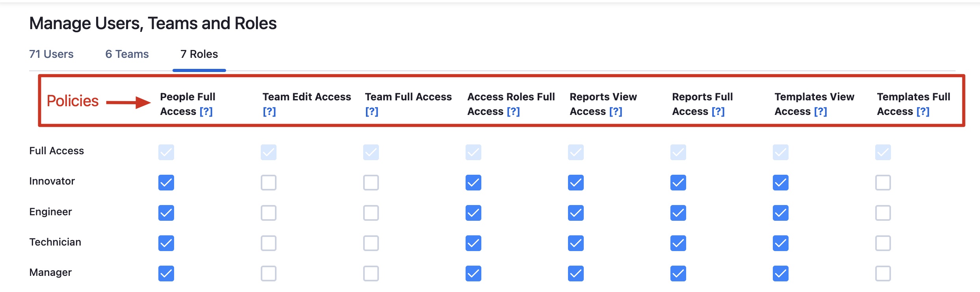Open help for People Full Access policy
Screen dimensions: 980x292
tap(206, 112)
